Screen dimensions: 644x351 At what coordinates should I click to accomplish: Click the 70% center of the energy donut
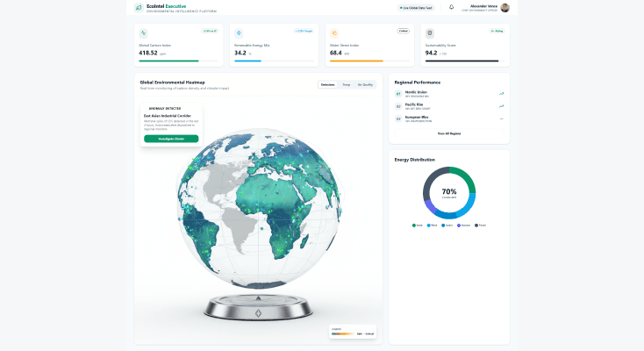449,191
